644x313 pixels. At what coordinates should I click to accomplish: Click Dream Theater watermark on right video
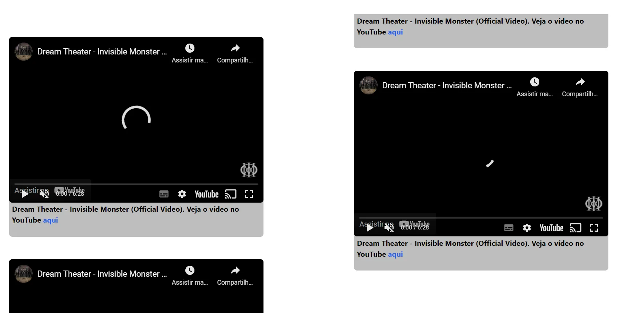(593, 204)
